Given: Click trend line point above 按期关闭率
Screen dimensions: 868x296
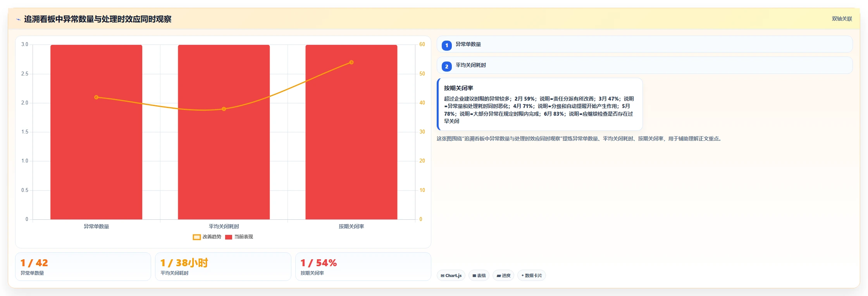Looking at the screenshot, I should 351,62.
